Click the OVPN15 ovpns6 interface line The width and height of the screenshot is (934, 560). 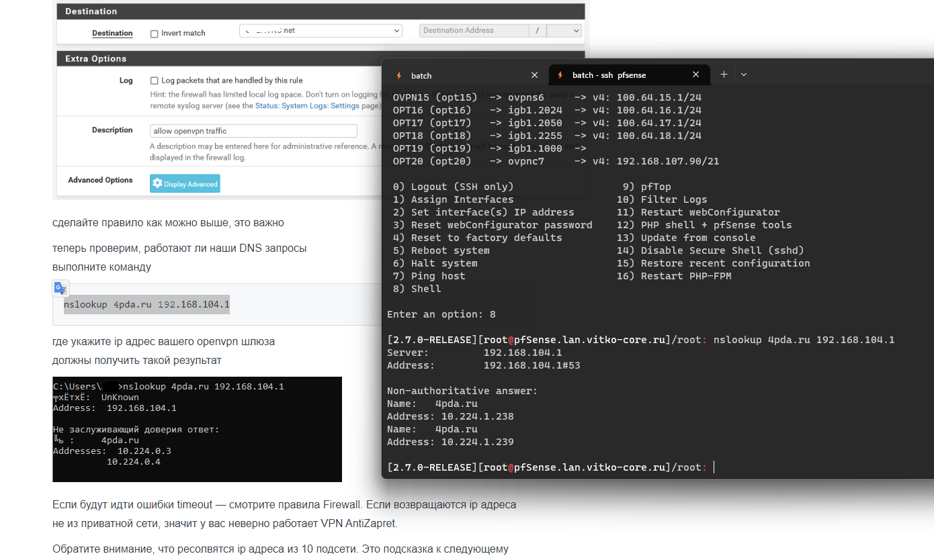pyautogui.click(x=548, y=97)
